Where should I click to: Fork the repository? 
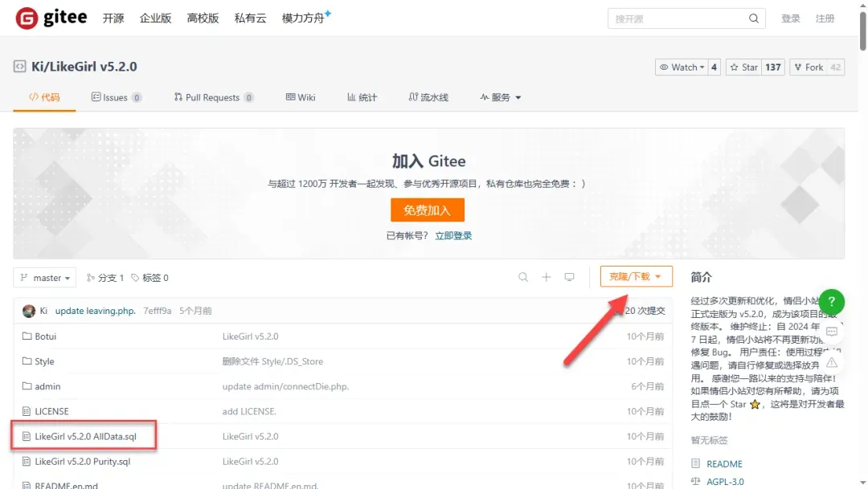[809, 67]
